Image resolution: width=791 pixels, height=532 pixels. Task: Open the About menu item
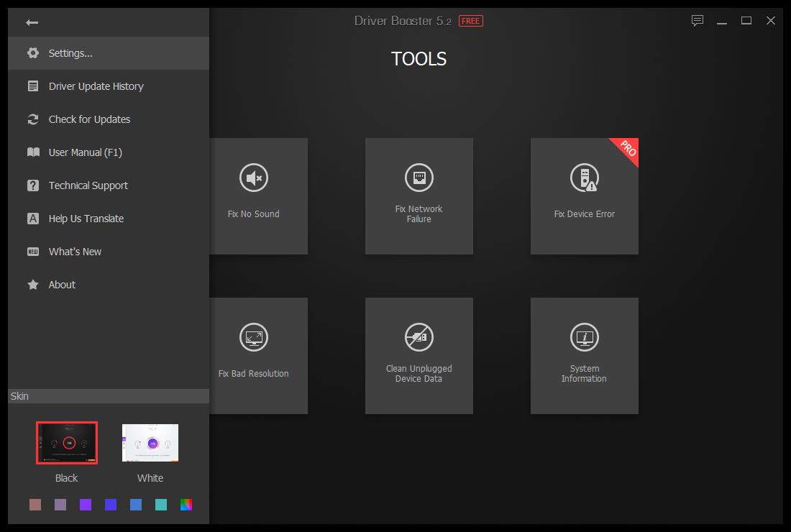[62, 285]
